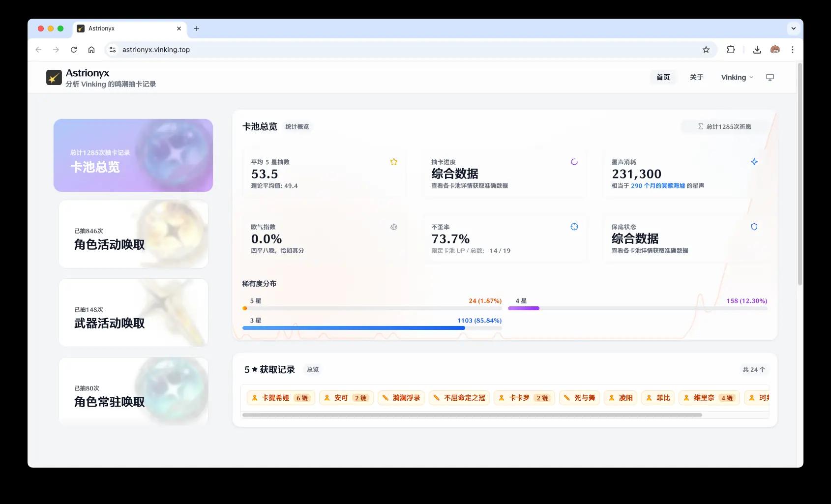
Task: Click the progress ring icon on 抽卡进度 card
Action: click(x=574, y=162)
